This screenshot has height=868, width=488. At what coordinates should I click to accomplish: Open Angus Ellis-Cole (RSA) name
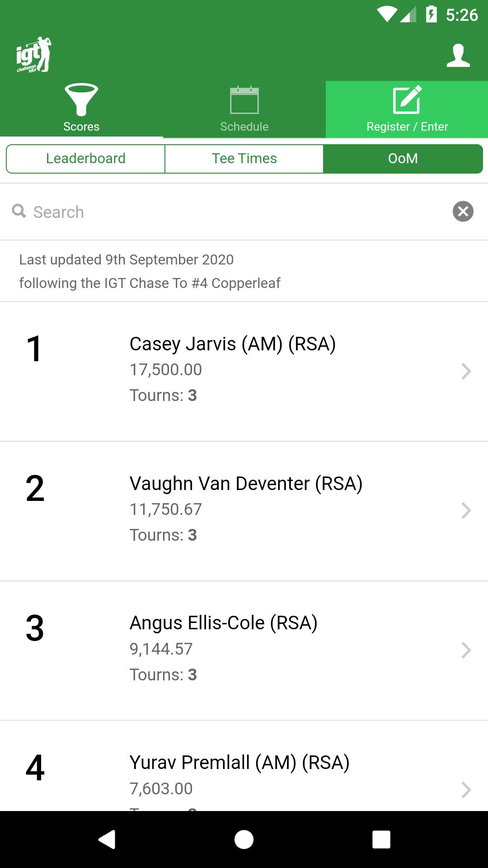click(x=224, y=623)
